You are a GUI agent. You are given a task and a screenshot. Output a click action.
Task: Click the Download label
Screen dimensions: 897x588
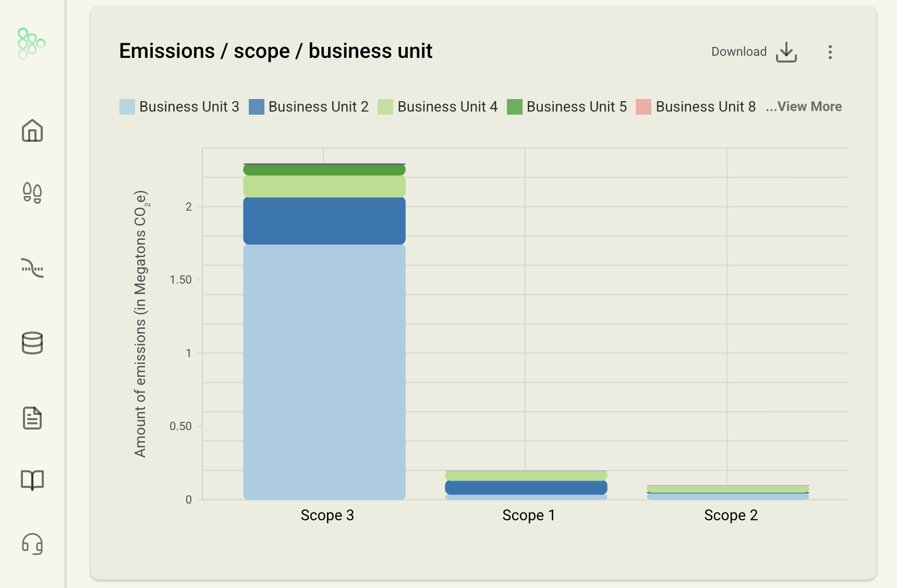point(739,52)
